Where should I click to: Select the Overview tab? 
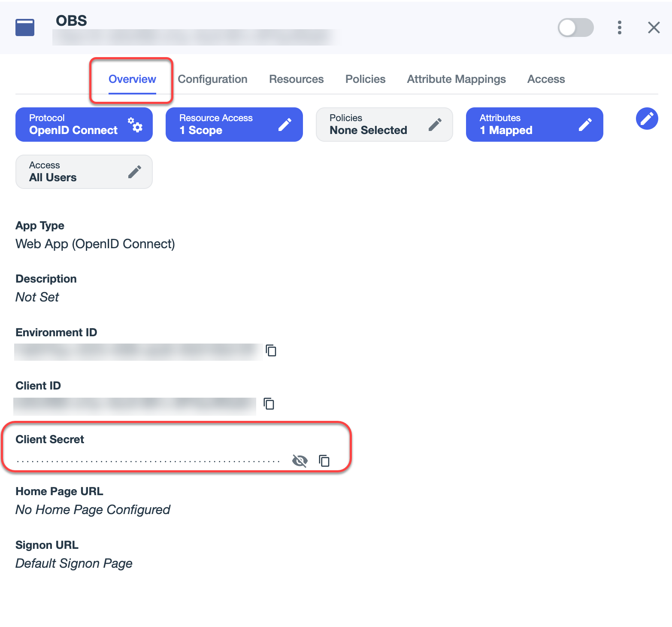[132, 79]
